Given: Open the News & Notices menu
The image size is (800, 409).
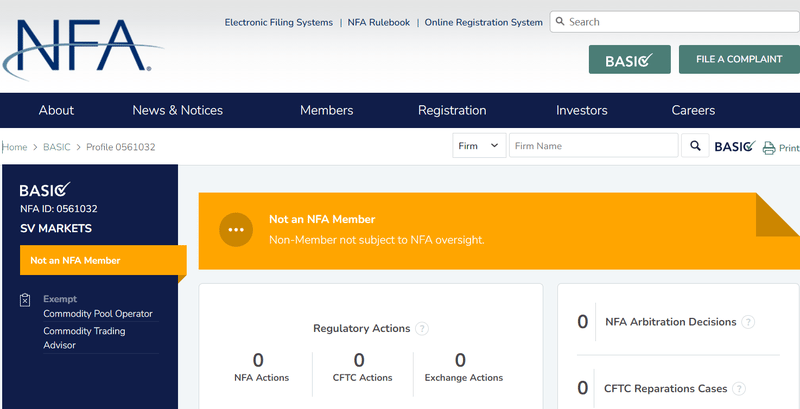Looking at the screenshot, I should [178, 110].
